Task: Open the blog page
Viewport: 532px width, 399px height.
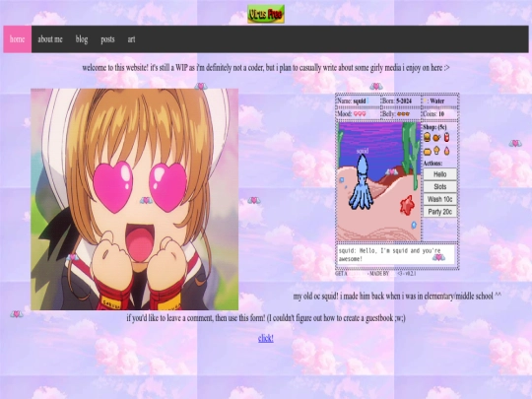Action: pos(82,39)
